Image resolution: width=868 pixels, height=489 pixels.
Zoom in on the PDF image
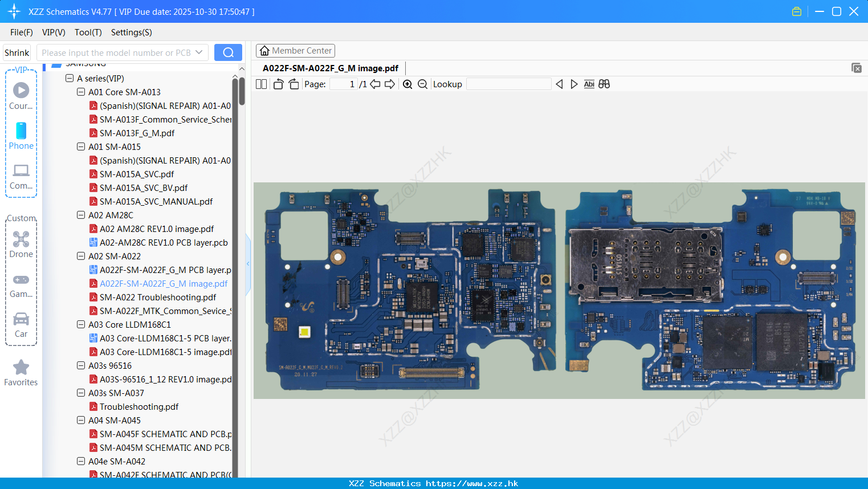click(407, 84)
